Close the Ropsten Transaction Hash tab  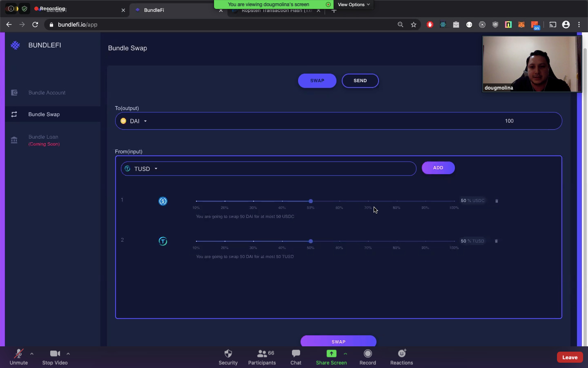pos(318,11)
